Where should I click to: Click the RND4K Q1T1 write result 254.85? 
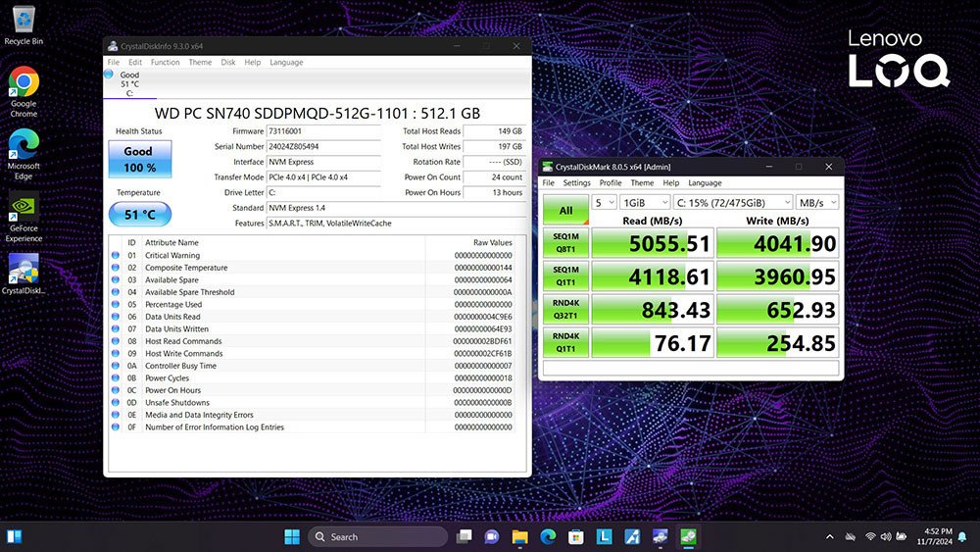click(777, 342)
